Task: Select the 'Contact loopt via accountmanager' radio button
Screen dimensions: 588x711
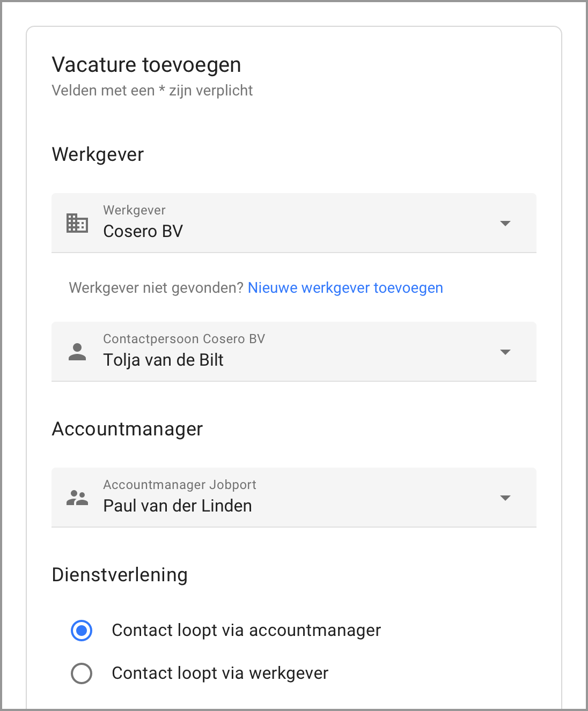Action: coord(82,631)
